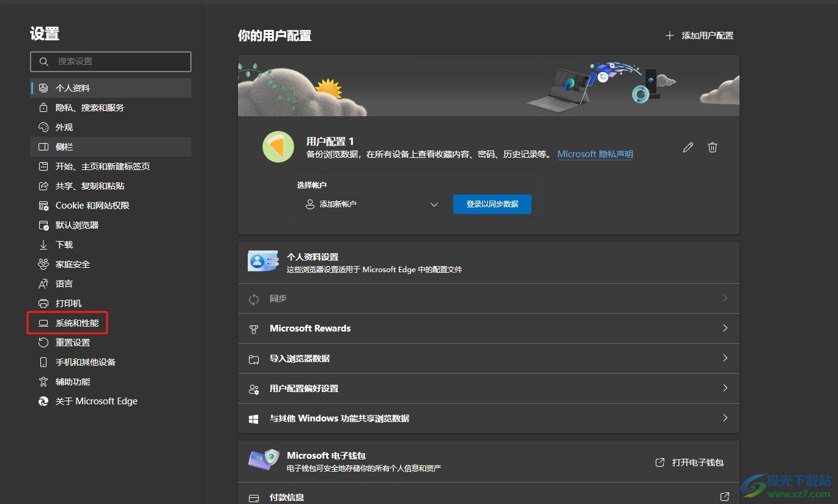Click the 你的用户配置 page heading
This screenshot has width=838, height=504.
pos(275,35)
